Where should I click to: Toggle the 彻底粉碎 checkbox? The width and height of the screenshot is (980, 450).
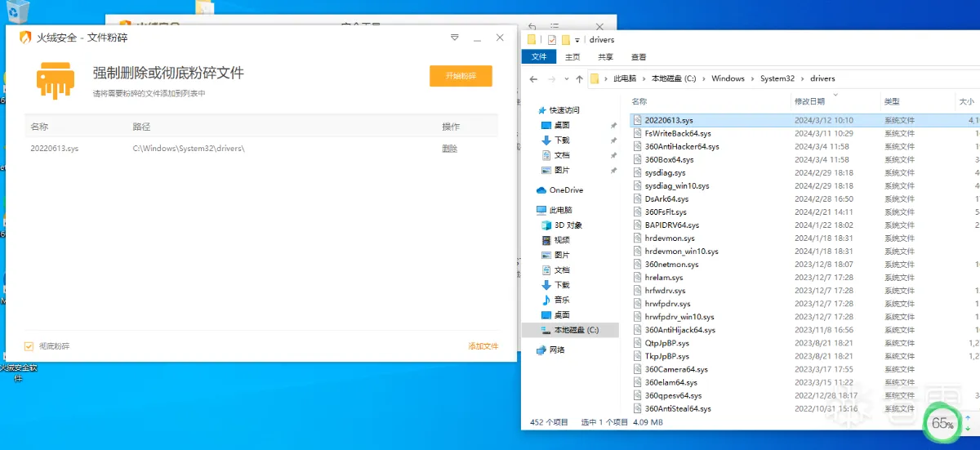click(29, 346)
